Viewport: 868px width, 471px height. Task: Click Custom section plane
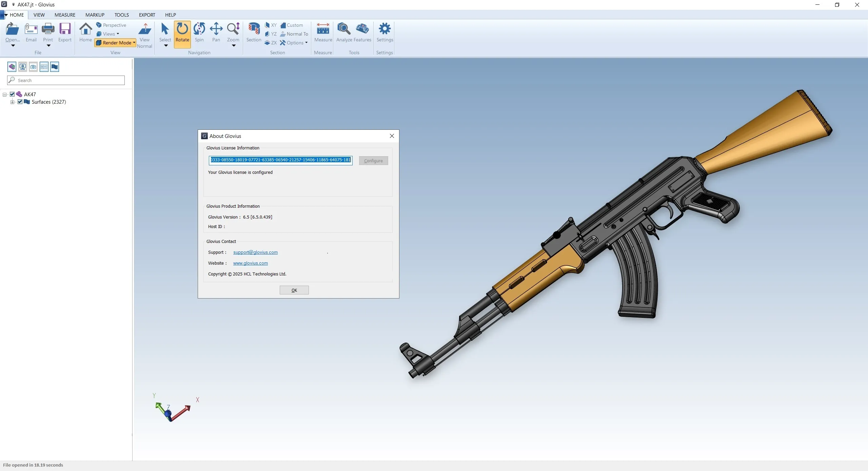tap(292, 25)
